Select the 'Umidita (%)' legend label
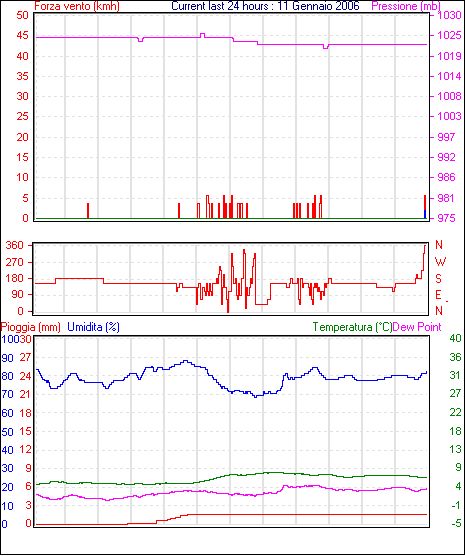465x556 pixels. point(93,327)
